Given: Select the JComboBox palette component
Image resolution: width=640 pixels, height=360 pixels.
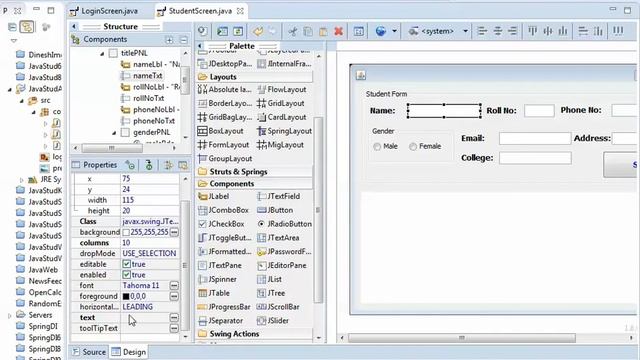Looking at the screenshot, I should [x=223, y=210].
